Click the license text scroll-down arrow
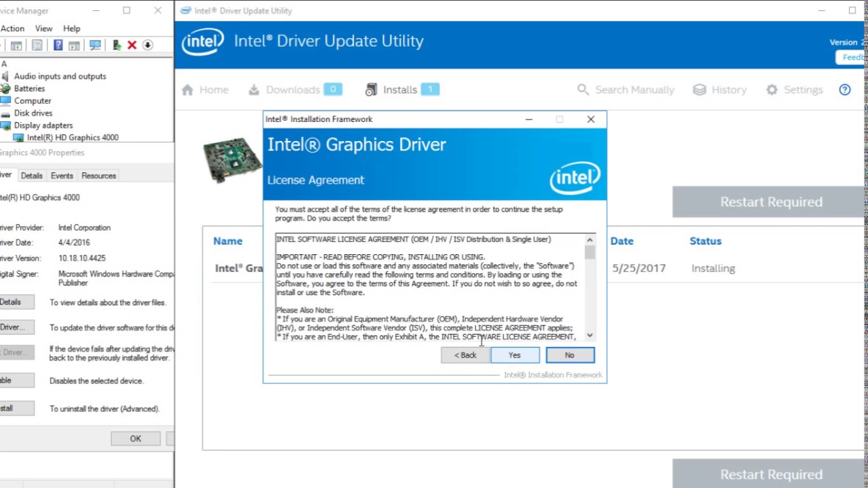Image resolution: width=868 pixels, height=488 pixels. [589, 335]
